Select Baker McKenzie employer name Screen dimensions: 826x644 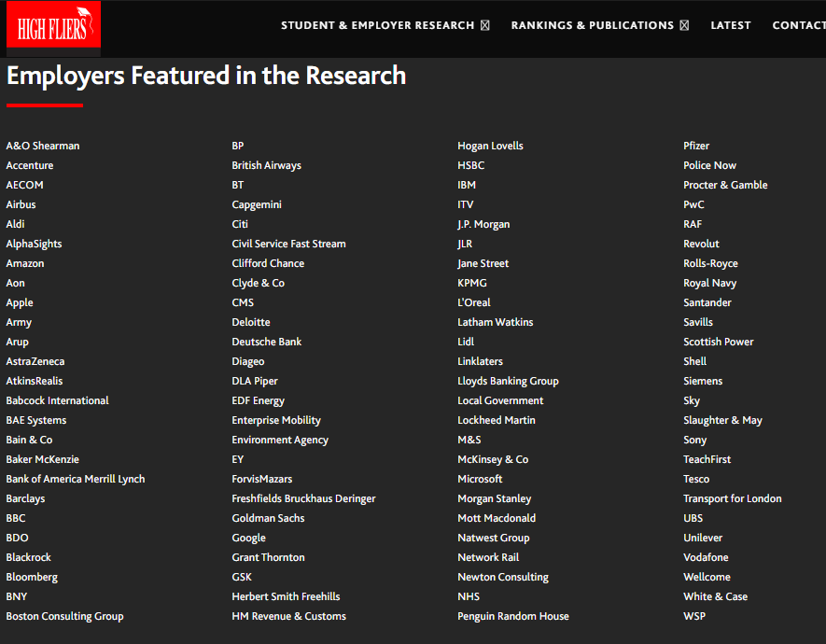(42, 460)
